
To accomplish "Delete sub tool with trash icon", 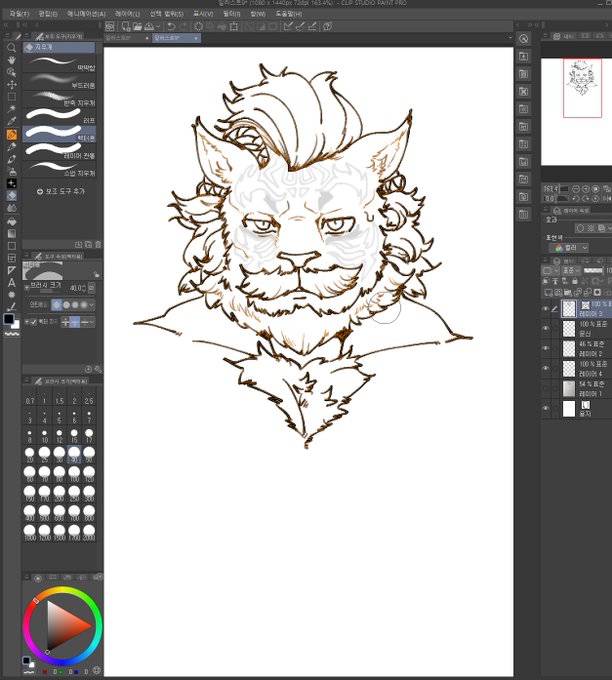I will click(98, 245).
